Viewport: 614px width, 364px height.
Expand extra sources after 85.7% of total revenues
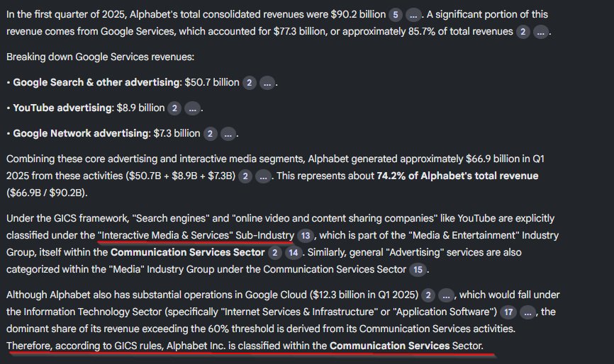pos(540,32)
